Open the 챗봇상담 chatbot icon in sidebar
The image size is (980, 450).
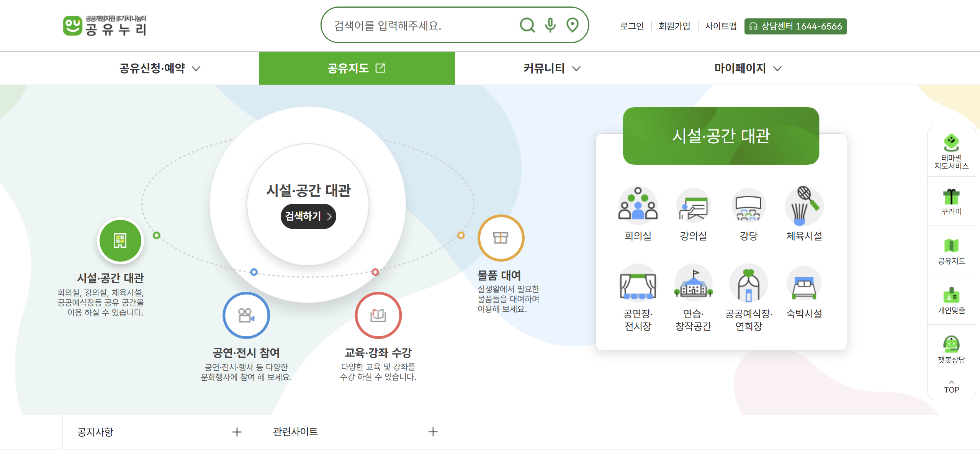click(951, 345)
